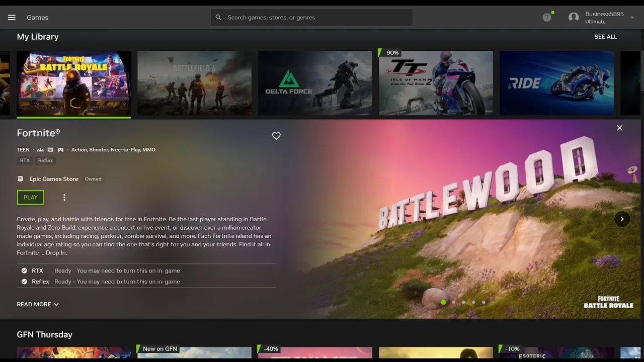The height and width of the screenshot is (362, 644).
Task: Click the search magnifier icon
Action: coord(218,18)
